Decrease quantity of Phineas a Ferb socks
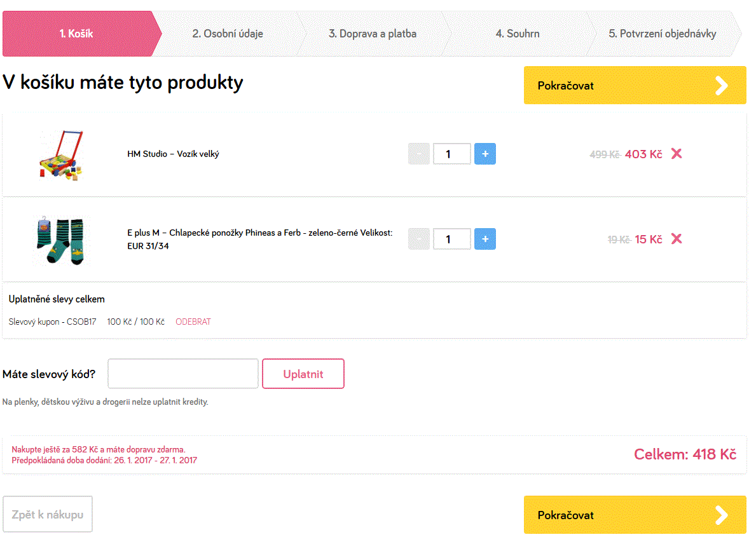This screenshot has width=756, height=537. click(x=419, y=239)
